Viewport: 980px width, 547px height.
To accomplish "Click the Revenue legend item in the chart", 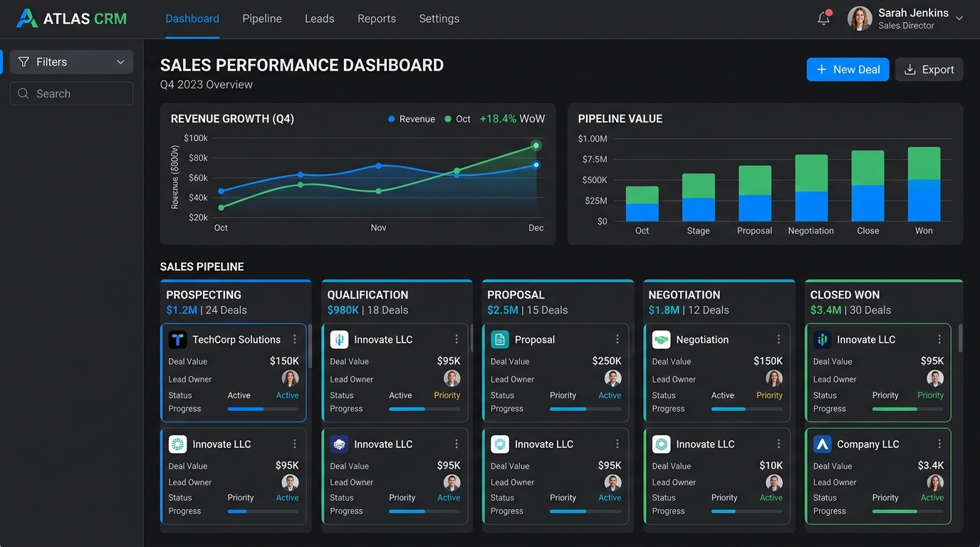I will pyautogui.click(x=412, y=119).
